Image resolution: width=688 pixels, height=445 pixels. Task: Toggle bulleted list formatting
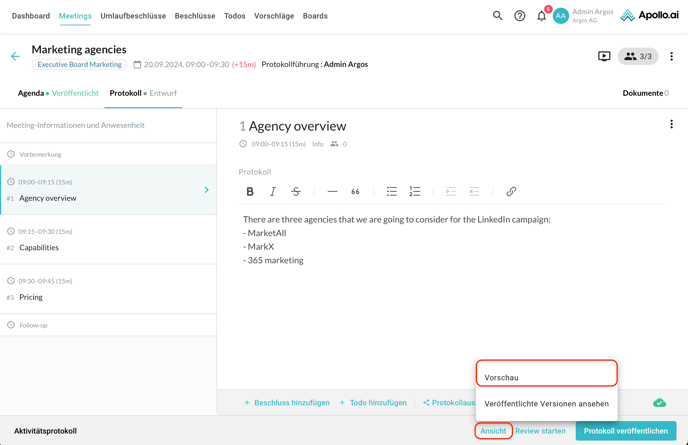pos(392,192)
